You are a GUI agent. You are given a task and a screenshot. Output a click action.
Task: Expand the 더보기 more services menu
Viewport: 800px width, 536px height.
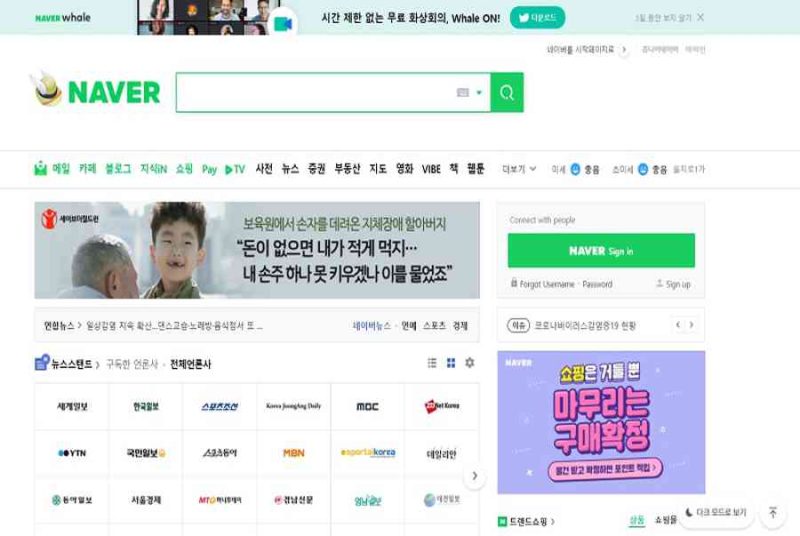click(519, 169)
